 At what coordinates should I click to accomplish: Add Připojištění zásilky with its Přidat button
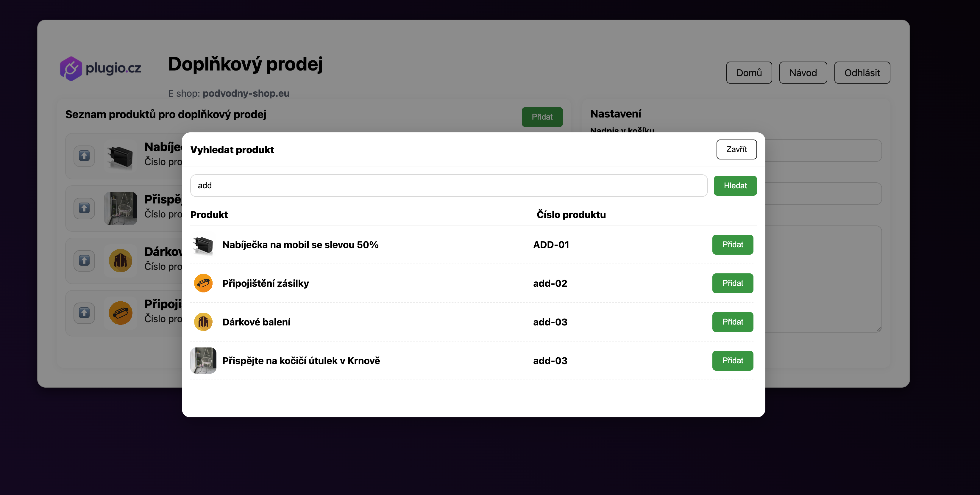(x=732, y=283)
